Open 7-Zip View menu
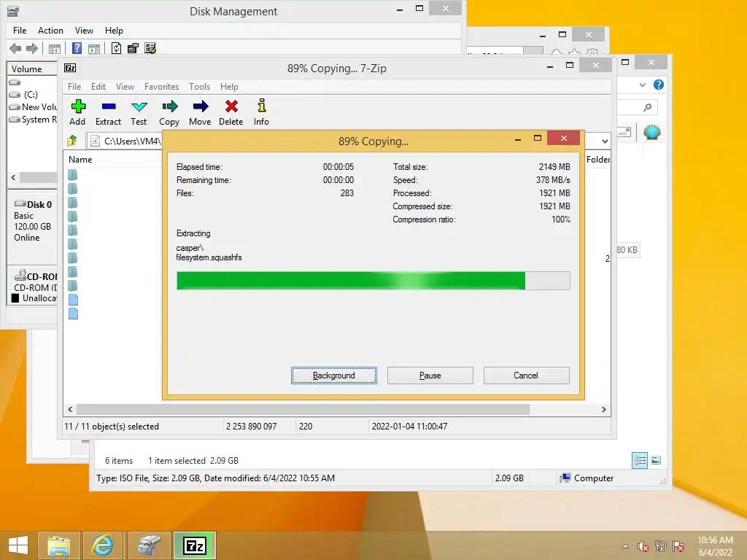The image size is (747, 560). pos(125,87)
